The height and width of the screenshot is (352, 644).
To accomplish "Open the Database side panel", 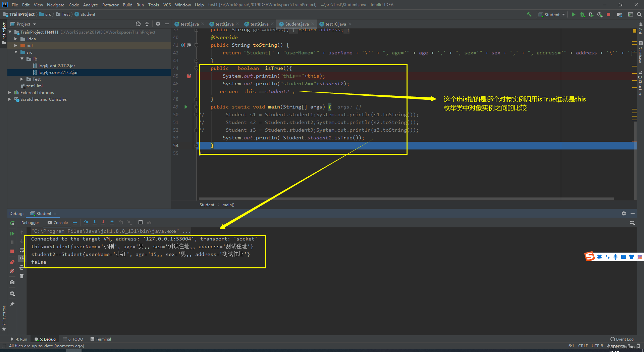I will coord(640,52).
